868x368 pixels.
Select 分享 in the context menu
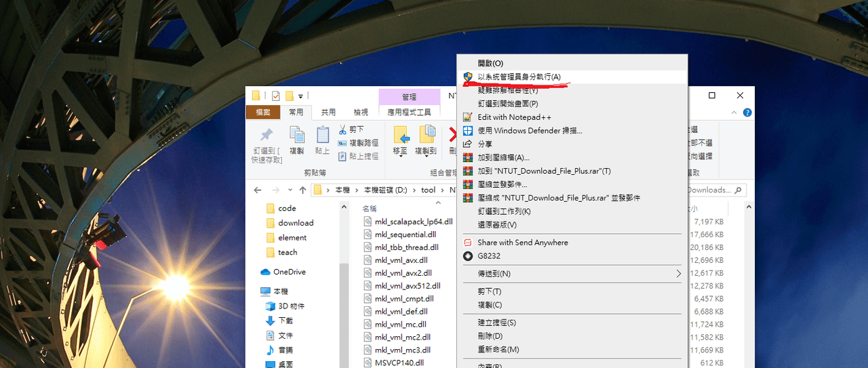coord(573,144)
